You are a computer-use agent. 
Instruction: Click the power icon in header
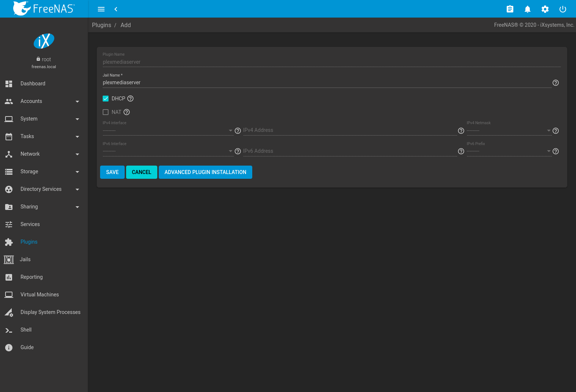[x=562, y=9]
